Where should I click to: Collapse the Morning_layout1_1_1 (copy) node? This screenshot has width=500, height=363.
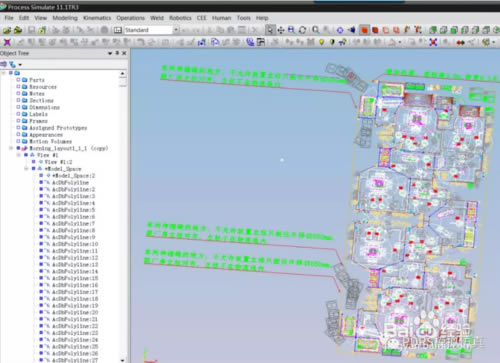[11, 148]
